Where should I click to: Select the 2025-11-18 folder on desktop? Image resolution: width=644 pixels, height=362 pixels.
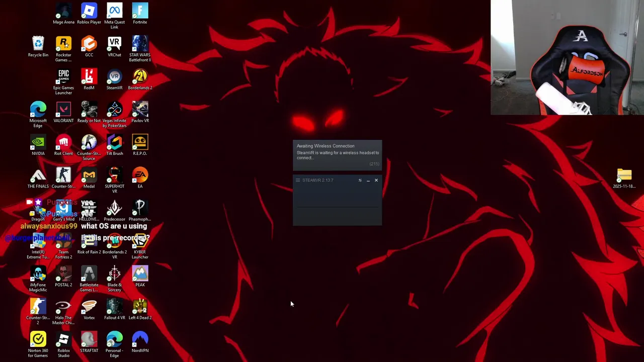click(x=624, y=178)
